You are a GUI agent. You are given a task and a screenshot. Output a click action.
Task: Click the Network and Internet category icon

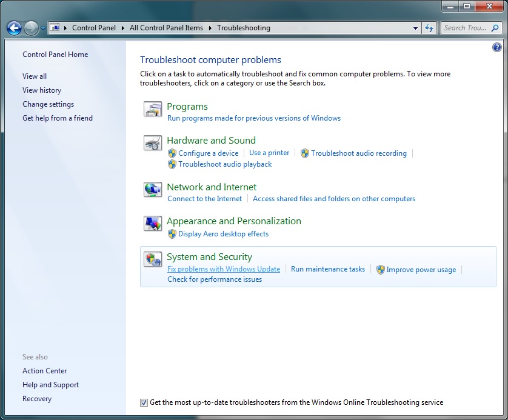point(153,190)
